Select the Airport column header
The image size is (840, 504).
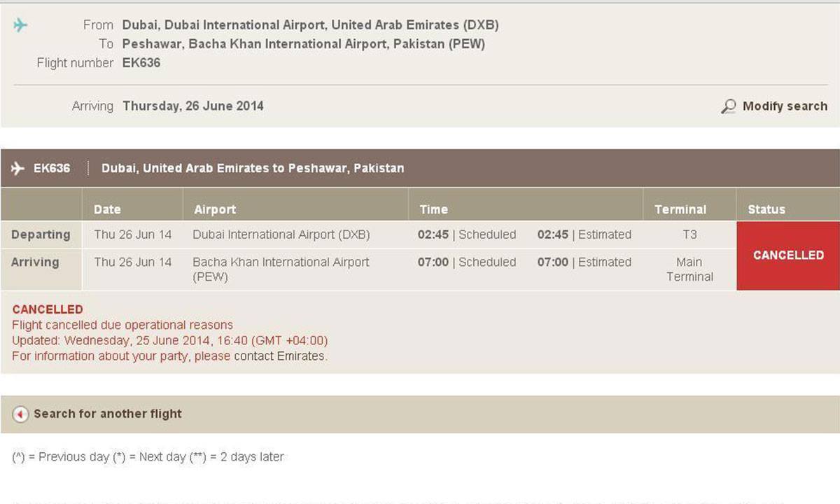[215, 209]
